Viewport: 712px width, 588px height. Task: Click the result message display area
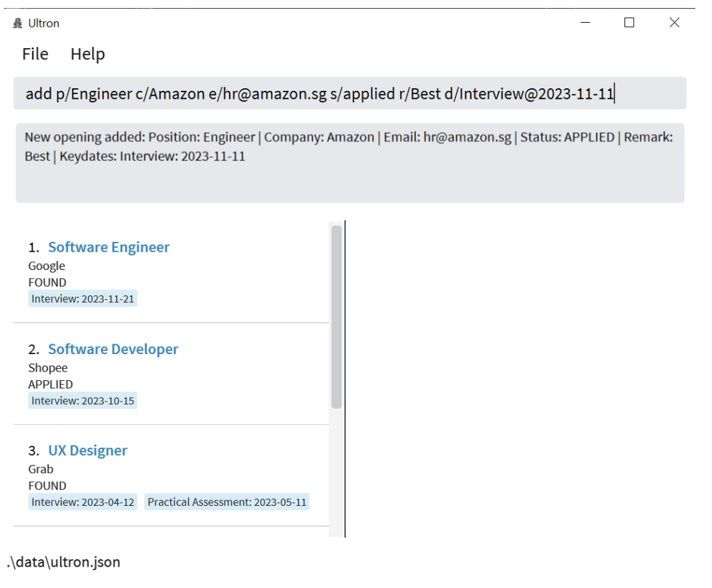(349, 162)
